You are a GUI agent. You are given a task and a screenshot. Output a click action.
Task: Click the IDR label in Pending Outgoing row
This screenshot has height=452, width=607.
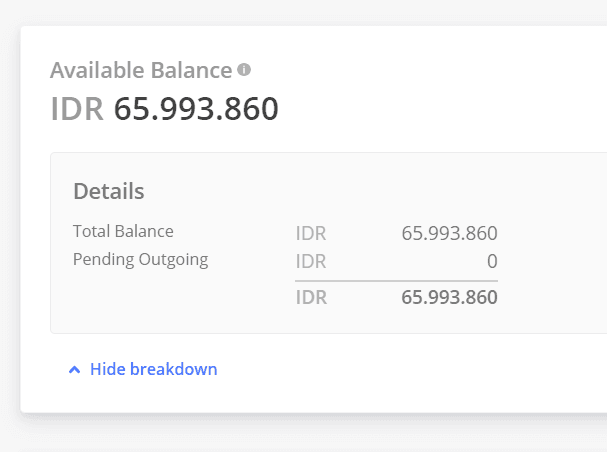pos(311,262)
